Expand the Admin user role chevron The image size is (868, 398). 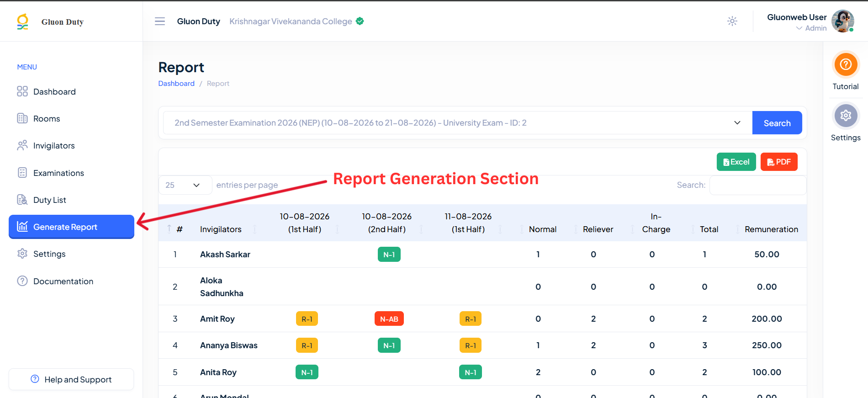[799, 28]
